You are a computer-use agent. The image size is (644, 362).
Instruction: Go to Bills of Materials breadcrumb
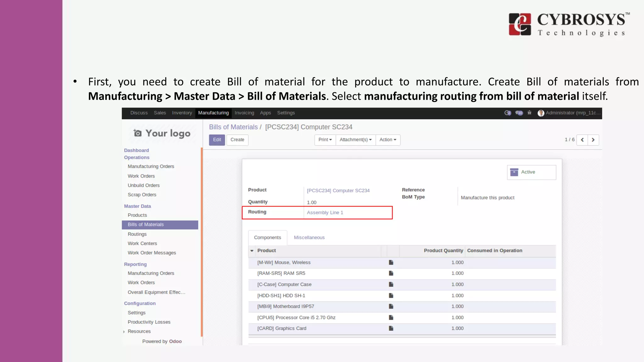(233, 127)
